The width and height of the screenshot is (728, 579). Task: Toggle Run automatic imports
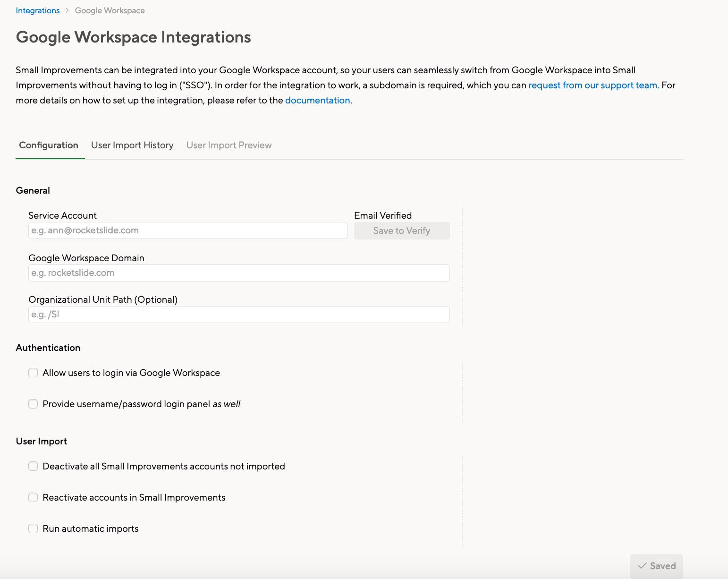(33, 528)
